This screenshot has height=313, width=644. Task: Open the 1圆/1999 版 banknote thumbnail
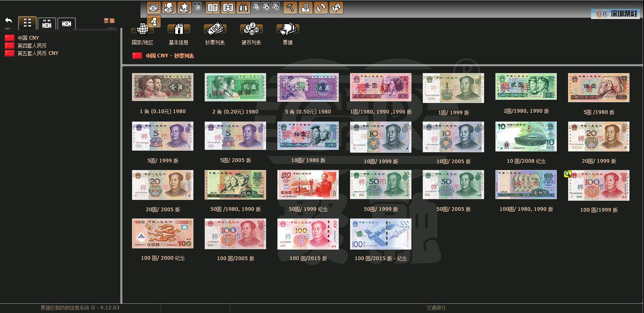click(x=453, y=87)
